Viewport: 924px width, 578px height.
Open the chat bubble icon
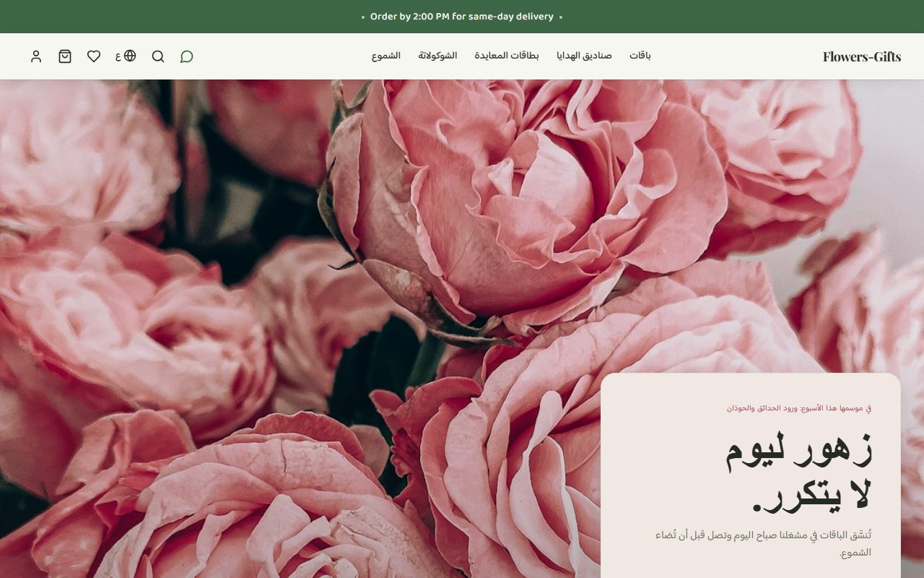coord(186,56)
